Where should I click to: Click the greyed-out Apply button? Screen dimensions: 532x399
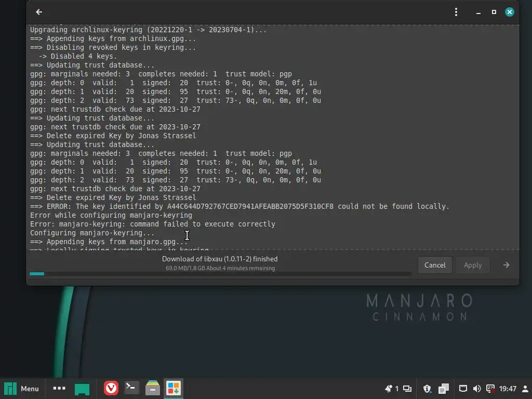[x=473, y=265]
